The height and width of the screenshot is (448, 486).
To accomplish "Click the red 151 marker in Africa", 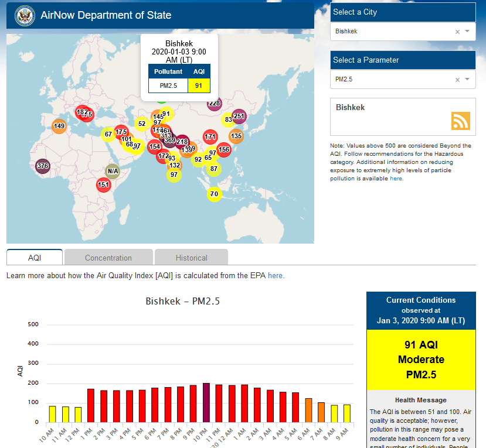I will (x=104, y=185).
